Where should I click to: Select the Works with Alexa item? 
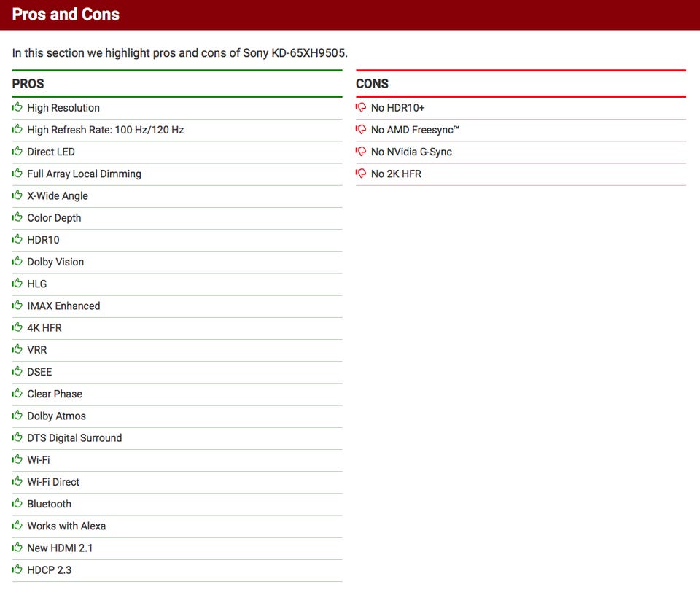click(177, 526)
